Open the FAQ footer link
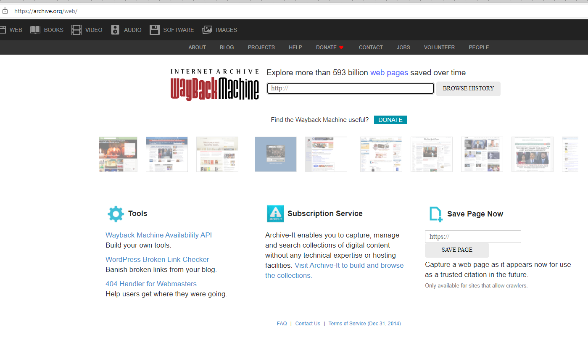 pos(282,324)
